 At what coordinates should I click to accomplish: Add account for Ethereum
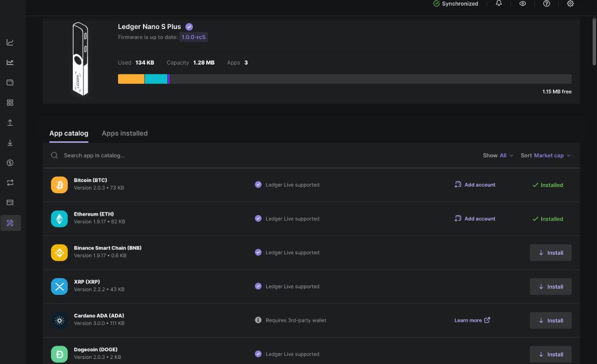475,219
